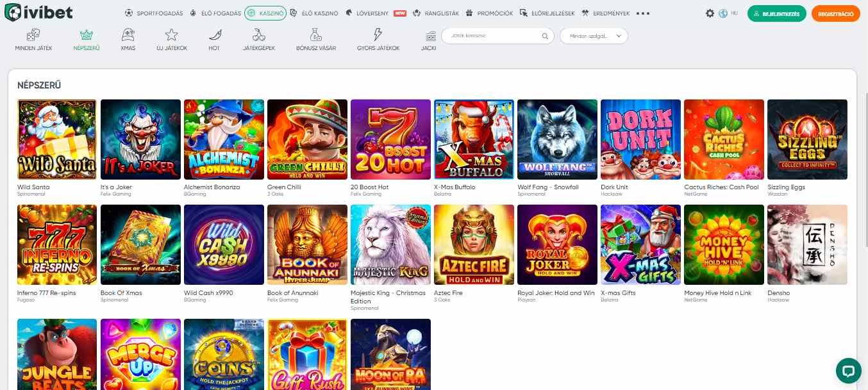This screenshot has width=868, height=390.
Task: Click the search magnifier icon
Action: click(545, 36)
